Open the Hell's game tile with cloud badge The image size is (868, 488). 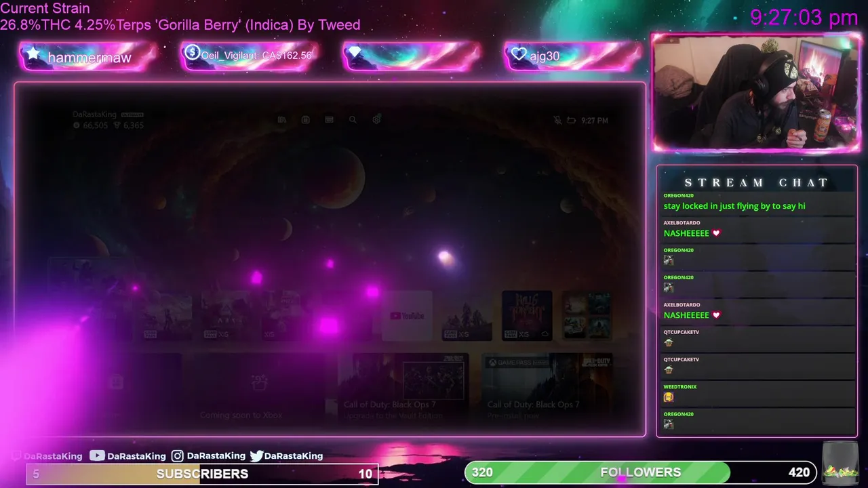[x=527, y=316]
